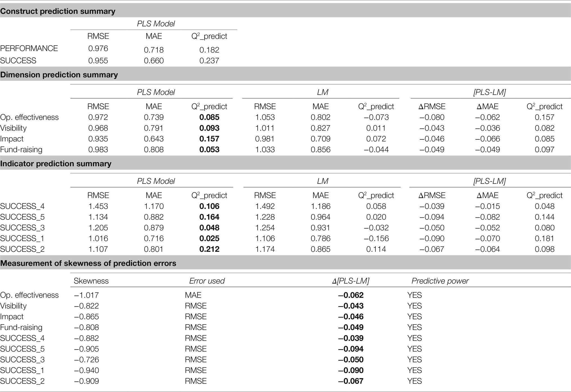Select bold Δ value –0.062 in skewness table
Image resolution: width=571 pixels, height=392 pixels.
(351, 295)
